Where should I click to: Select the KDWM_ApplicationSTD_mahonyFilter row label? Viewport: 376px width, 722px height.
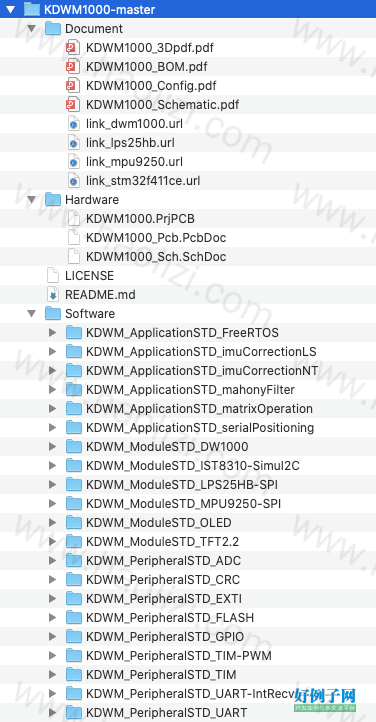(x=191, y=390)
